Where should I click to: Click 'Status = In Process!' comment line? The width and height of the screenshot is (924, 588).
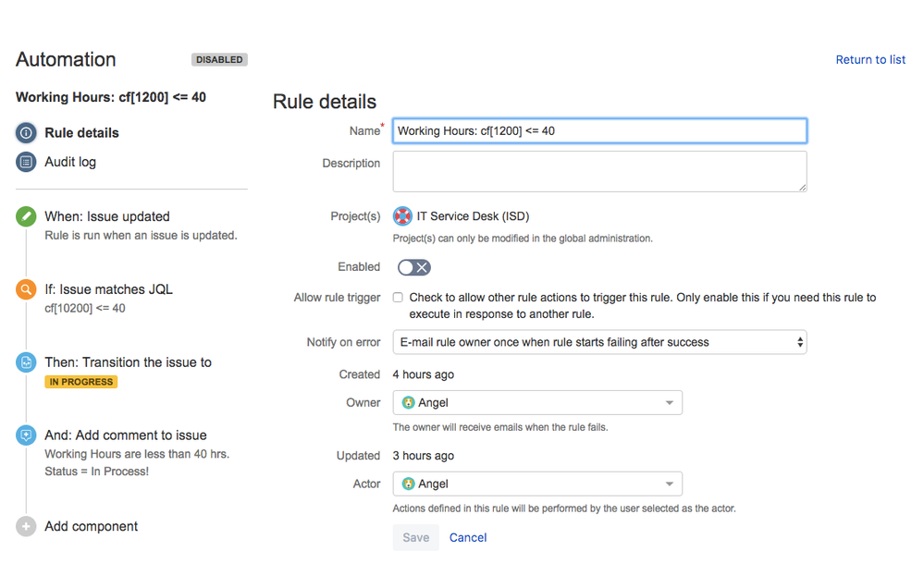(x=96, y=472)
